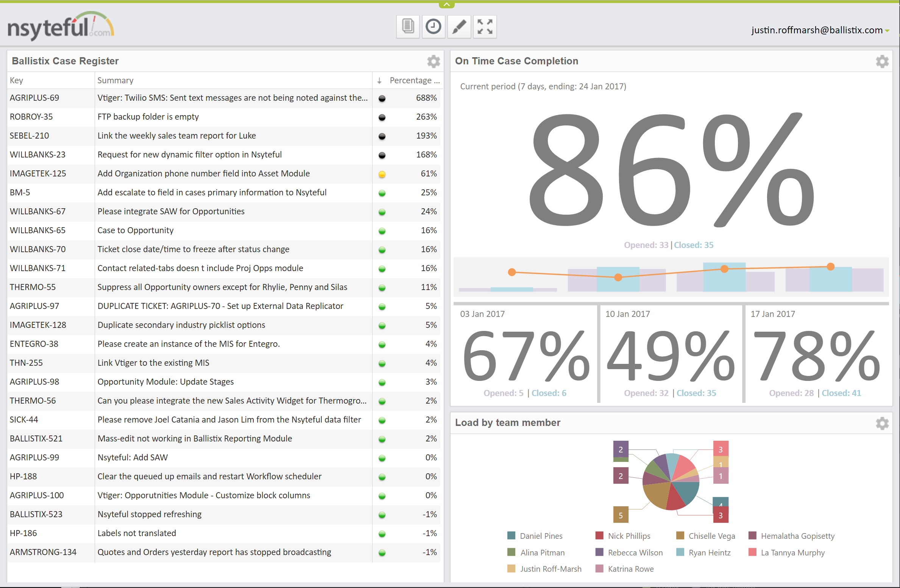Click the 688% percentage value

pos(426,98)
